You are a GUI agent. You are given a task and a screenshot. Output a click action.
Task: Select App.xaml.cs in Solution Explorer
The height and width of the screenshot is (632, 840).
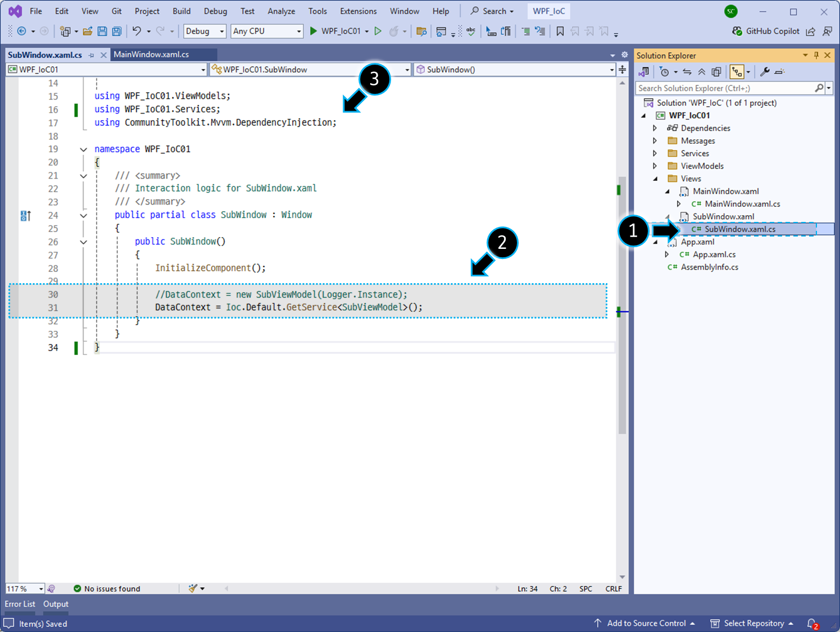point(714,254)
